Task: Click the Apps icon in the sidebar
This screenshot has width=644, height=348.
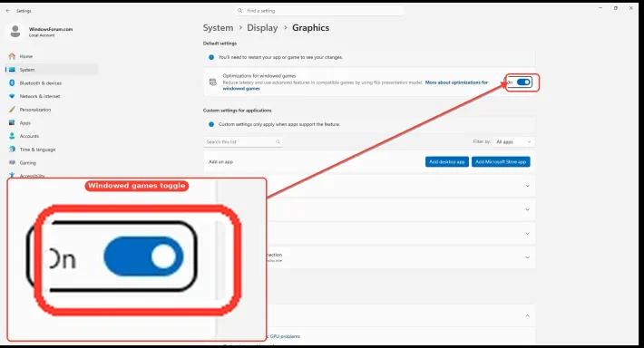Action: tap(12, 122)
